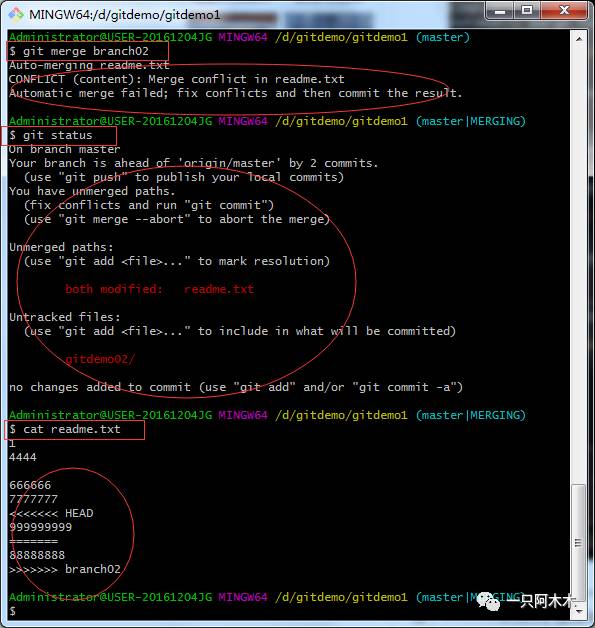Viewport: 595px width, 628px height.
Task: Click the '666666' output line
Action: pos(30,485)
